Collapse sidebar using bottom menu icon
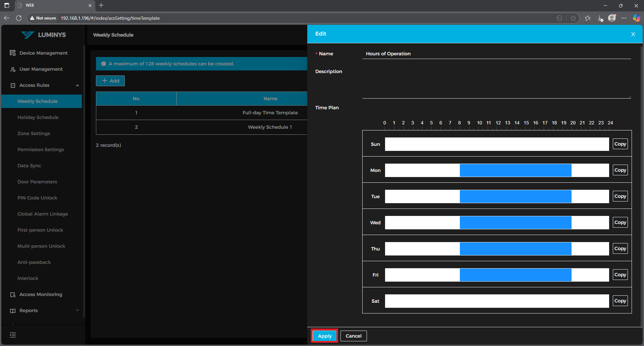Image resolution: width=644 pixels, height=346 pixels. point(13,335)
